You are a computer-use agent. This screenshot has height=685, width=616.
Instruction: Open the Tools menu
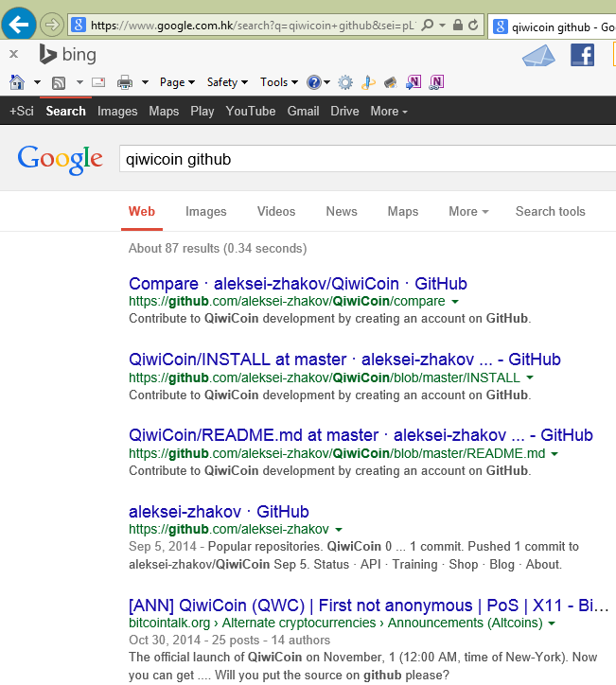click(x=279, y=82)
